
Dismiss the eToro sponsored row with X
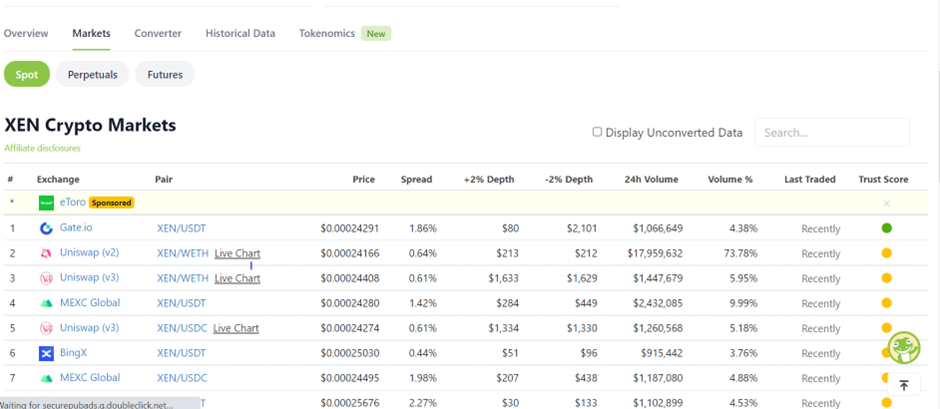(887, 203)
